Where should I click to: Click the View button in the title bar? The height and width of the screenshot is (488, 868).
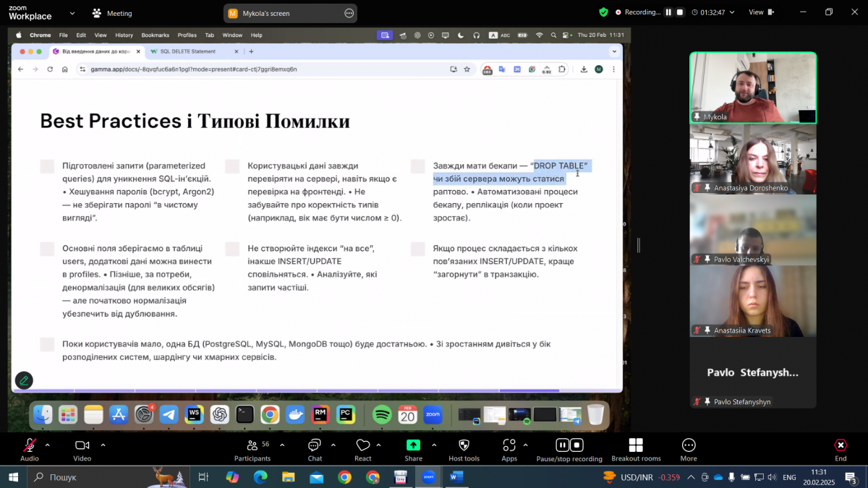[761, 11]
